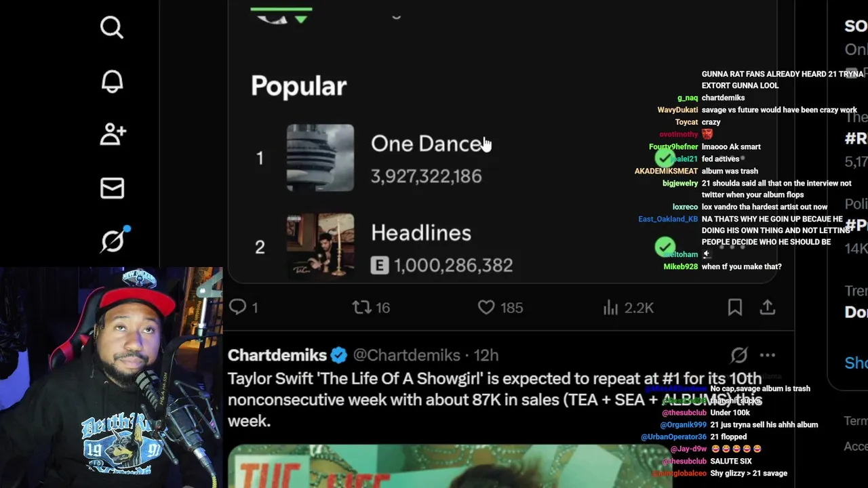Open the more options on the Chartdemiks tweet
This screenshot has height=488, width=868.
click(x=768, y=355)
